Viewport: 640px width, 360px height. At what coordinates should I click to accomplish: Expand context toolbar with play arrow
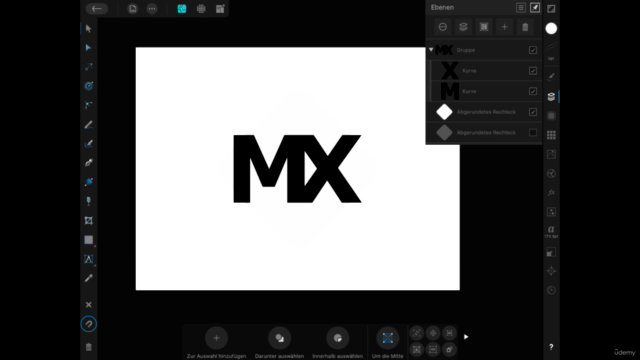click(466, 337)
